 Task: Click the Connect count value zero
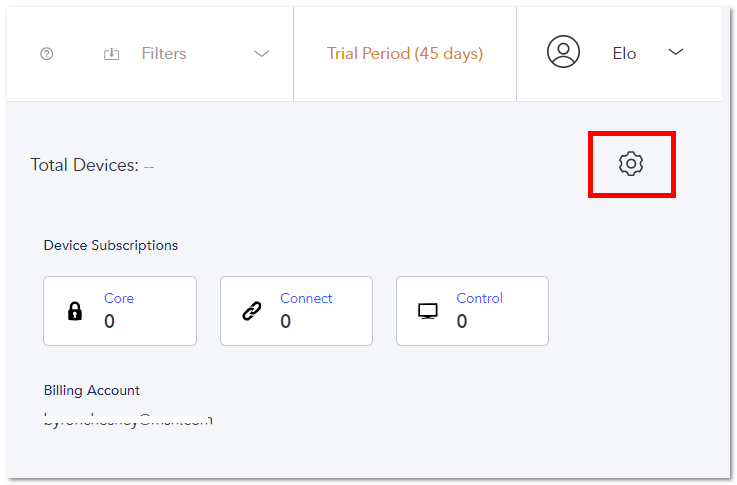coord(285,321)
